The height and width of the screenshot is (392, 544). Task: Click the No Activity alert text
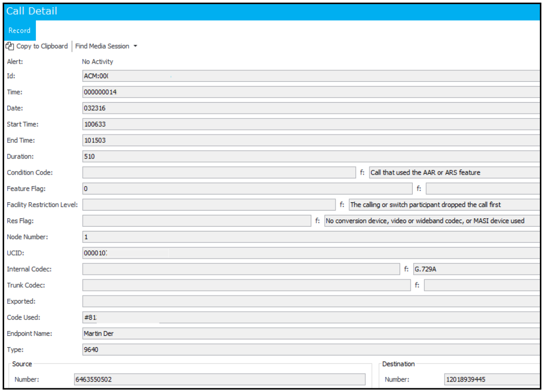click(97, 62)
